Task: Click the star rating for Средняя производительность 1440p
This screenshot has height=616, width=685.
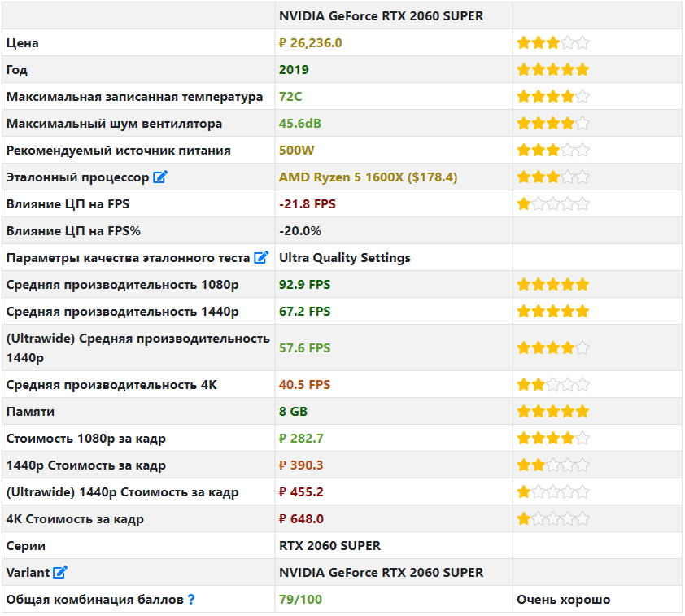Action: [x=553, y=312]
